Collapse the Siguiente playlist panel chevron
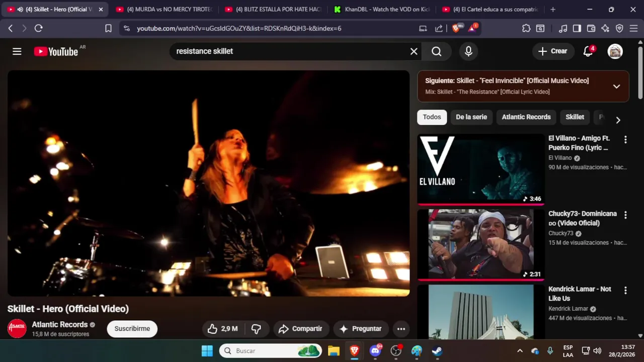Image resolution: width=644 pixels, height=362 pixels. (616, 86)
